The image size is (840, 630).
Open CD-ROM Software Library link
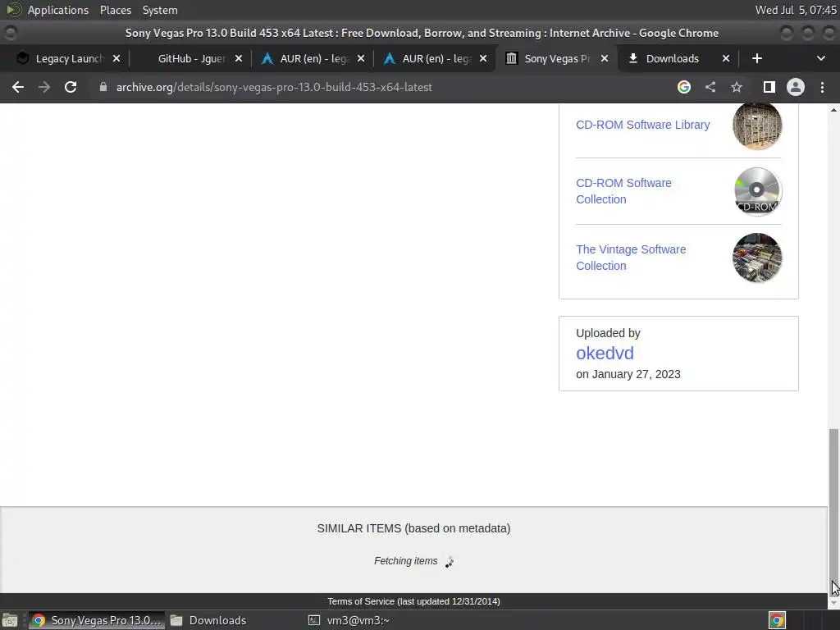coord(643,125)
